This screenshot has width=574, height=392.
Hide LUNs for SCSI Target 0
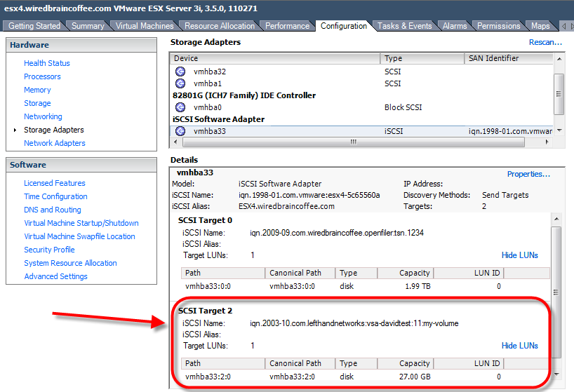pos(519,255)
